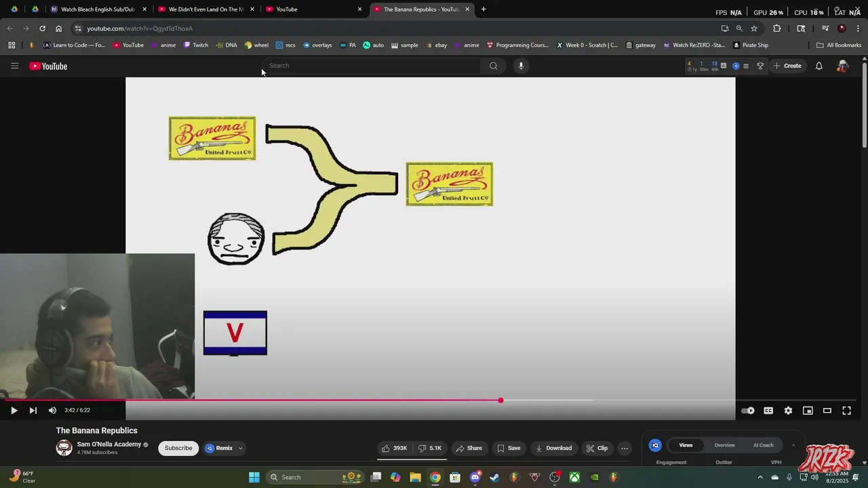
Task: Select the AI Coach tab
Action: [x=763, y=445]
